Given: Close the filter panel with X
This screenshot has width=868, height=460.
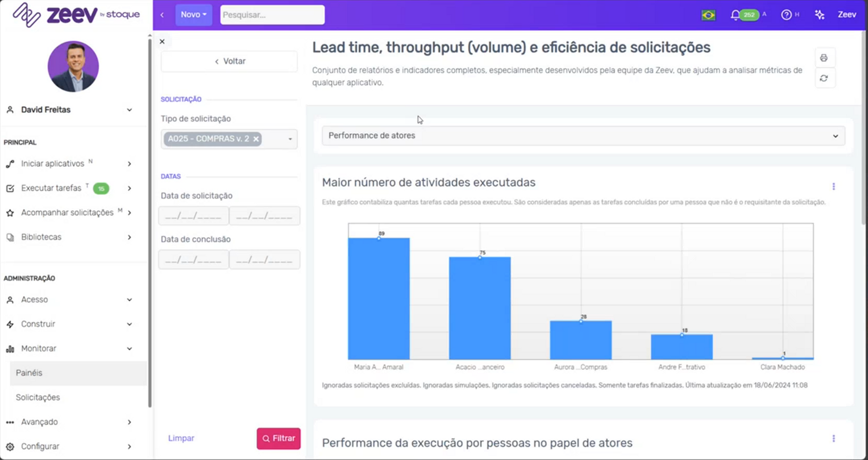Looking at the screenshot, I should [x=162, y=41].
